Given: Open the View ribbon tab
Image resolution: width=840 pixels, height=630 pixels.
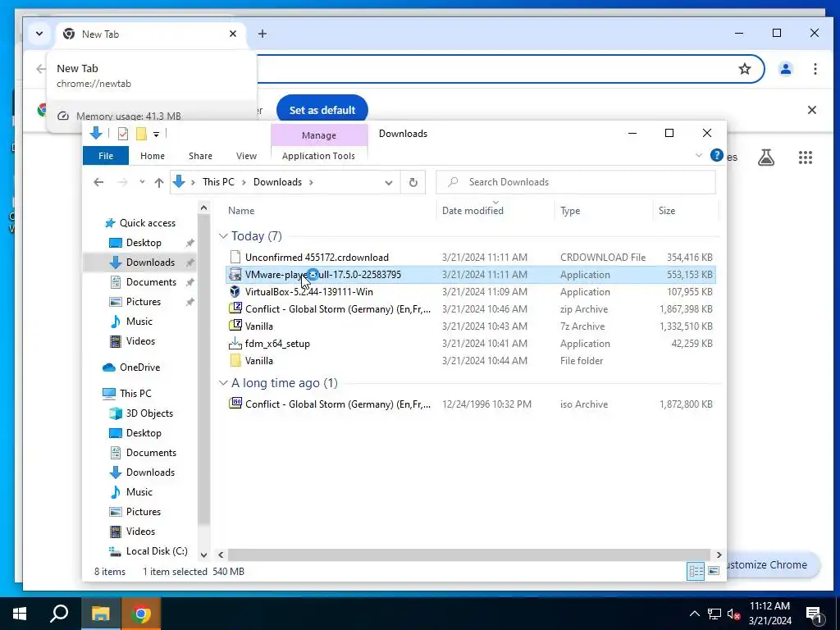Looking at the screenshot, I should point(246,156).
